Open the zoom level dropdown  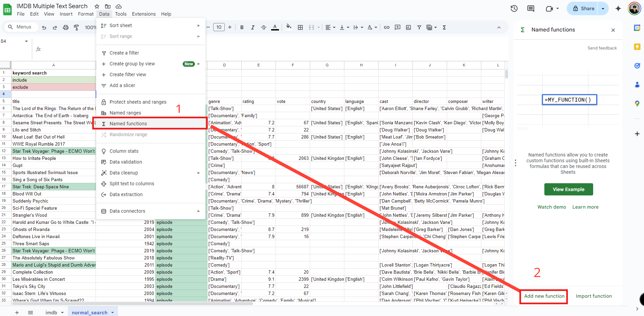point(90,27)
